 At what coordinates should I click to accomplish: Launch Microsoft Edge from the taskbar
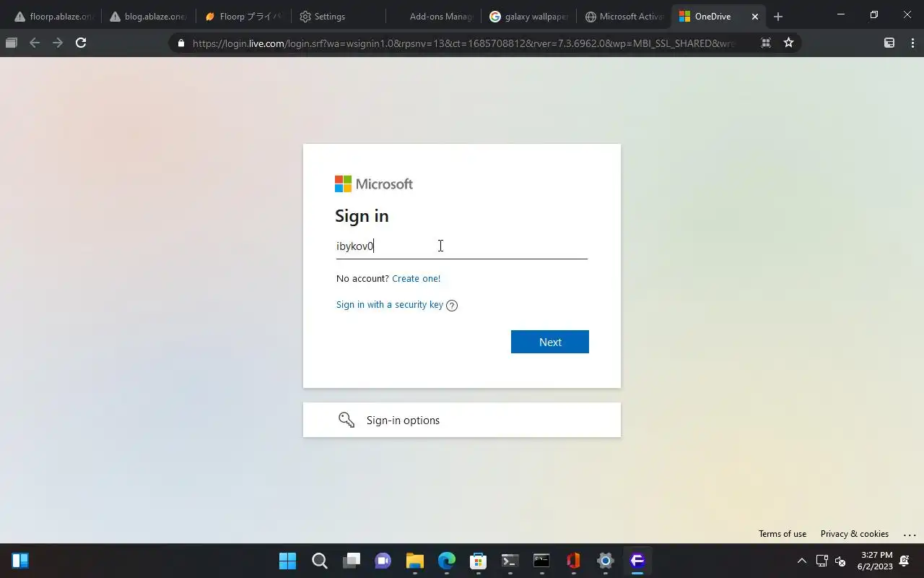click(x=447, y=561)
